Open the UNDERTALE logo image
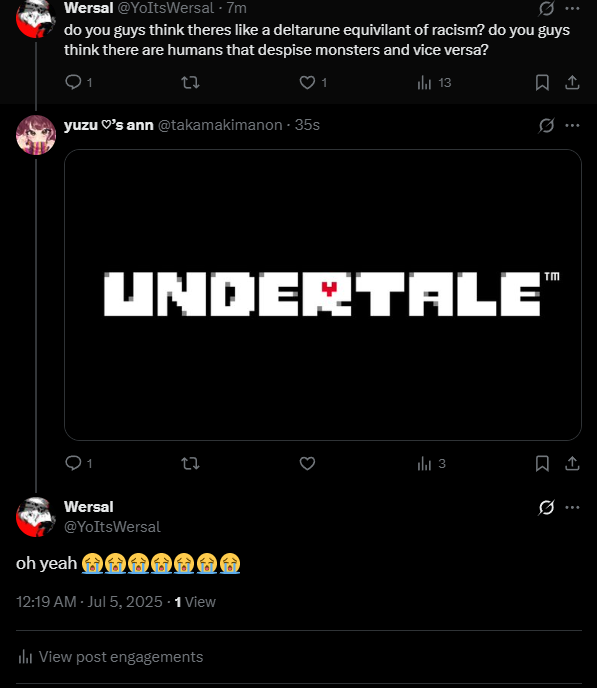Screen dimensions: 597x688 point(323,294)
